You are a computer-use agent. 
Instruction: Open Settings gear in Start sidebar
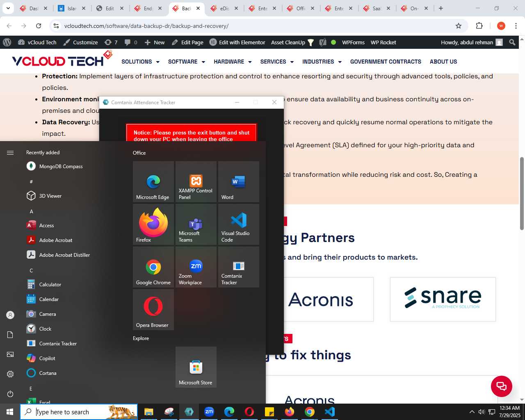point(10,374)
